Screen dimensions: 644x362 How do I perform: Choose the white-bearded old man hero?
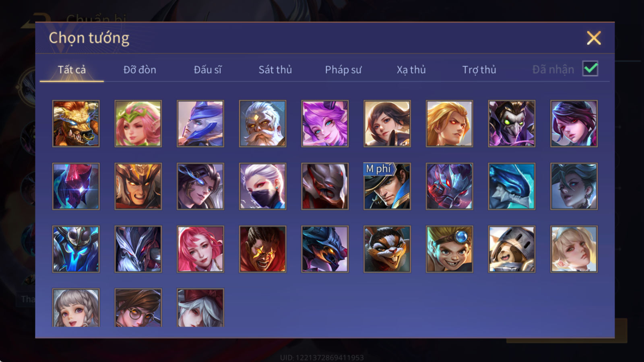coord(262,123)
